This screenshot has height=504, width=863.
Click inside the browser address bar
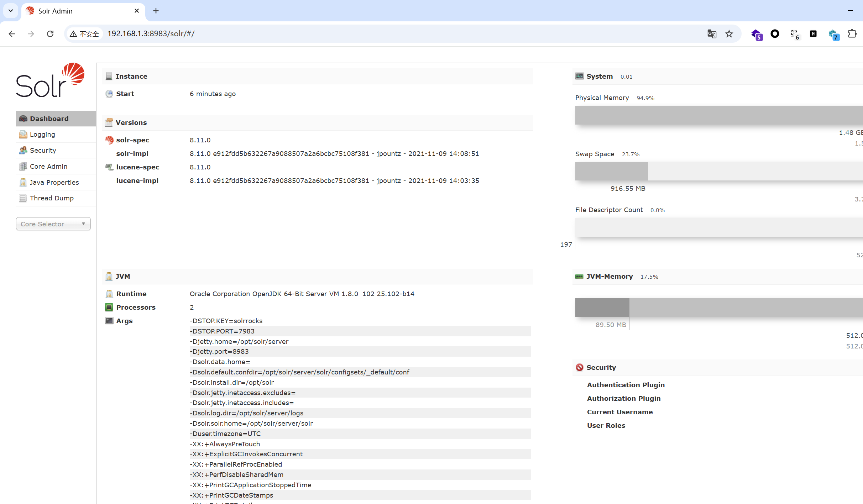pyautogui.click(x=214, y=33)
